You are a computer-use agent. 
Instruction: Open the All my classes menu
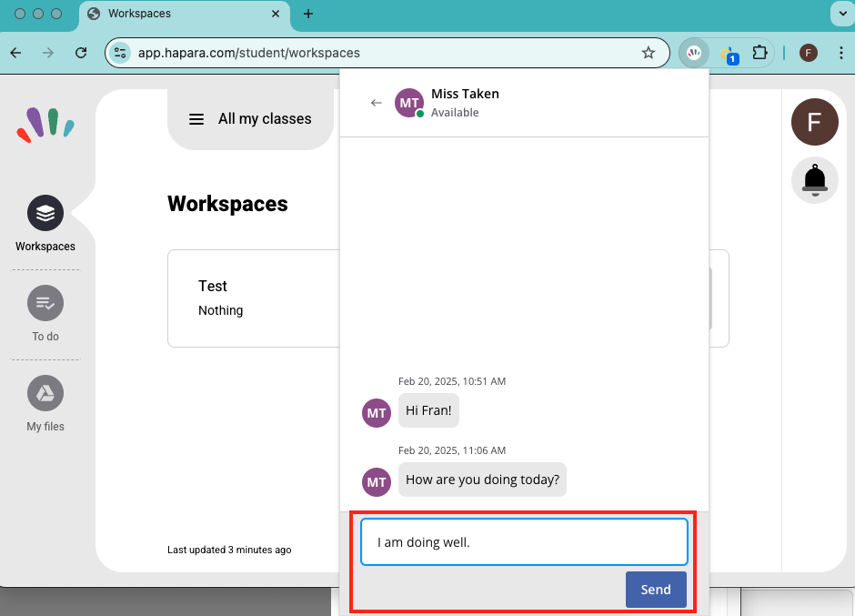[x=250, y=119]
